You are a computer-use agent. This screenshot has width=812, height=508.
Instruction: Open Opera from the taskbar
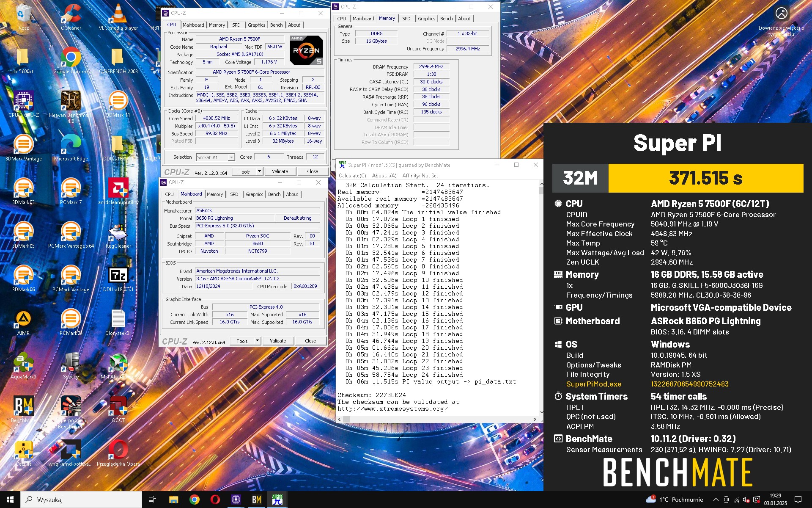click(215, 500)
